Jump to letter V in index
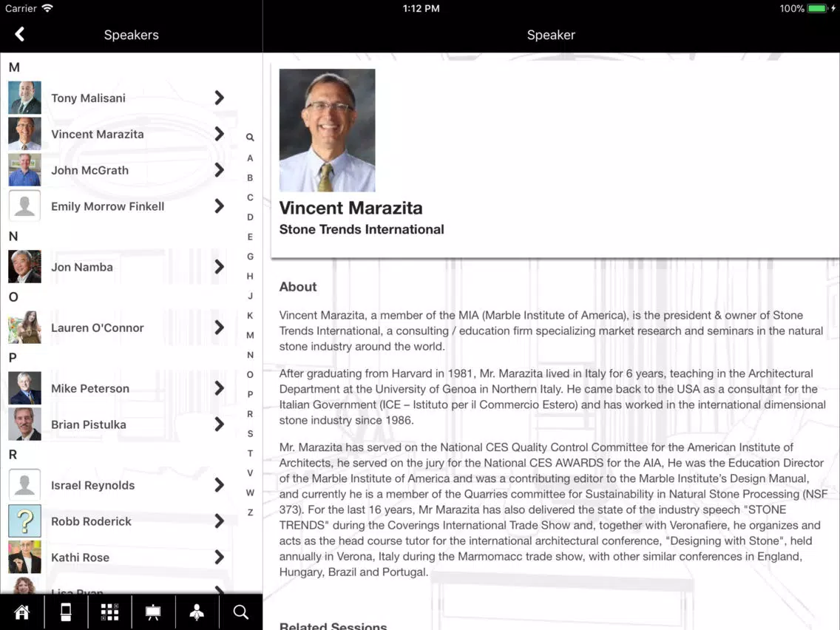This screenshot has width=840, height=630. click(x=250, y=473)
